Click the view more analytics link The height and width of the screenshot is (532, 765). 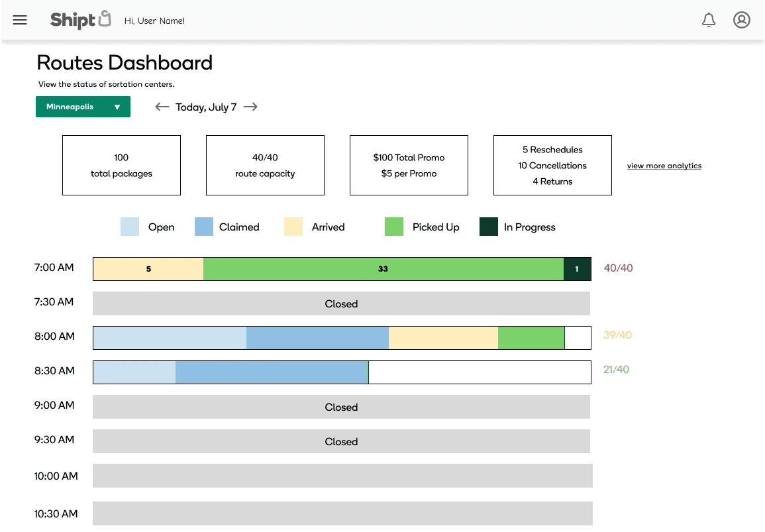[664, 166]
